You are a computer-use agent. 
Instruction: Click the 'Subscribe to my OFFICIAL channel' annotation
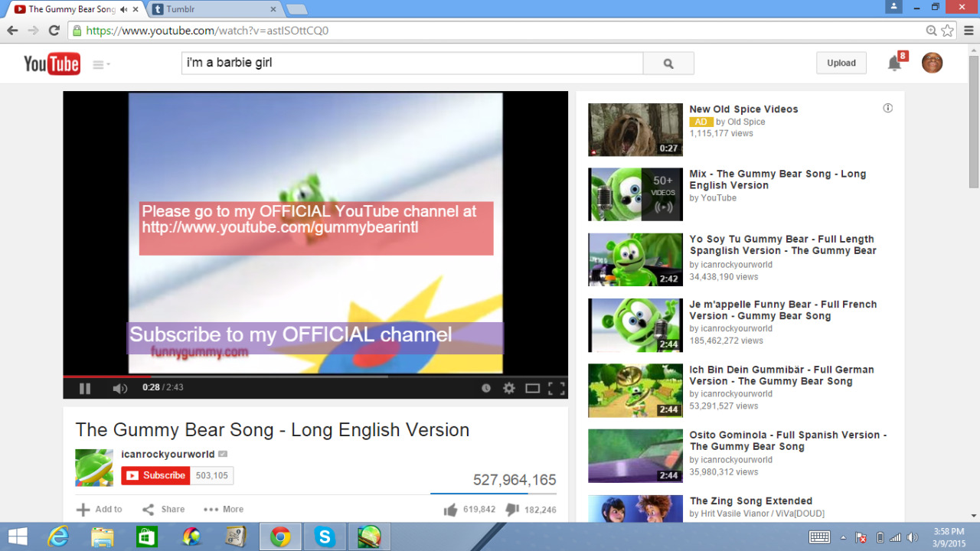coord(315,337)
